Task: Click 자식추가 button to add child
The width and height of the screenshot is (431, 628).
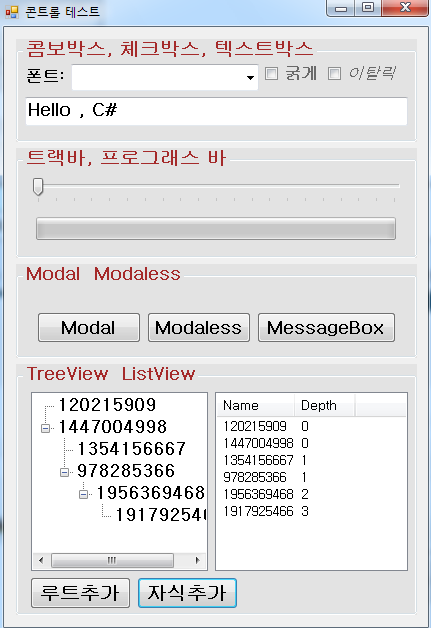Action: tap(187, 593)
